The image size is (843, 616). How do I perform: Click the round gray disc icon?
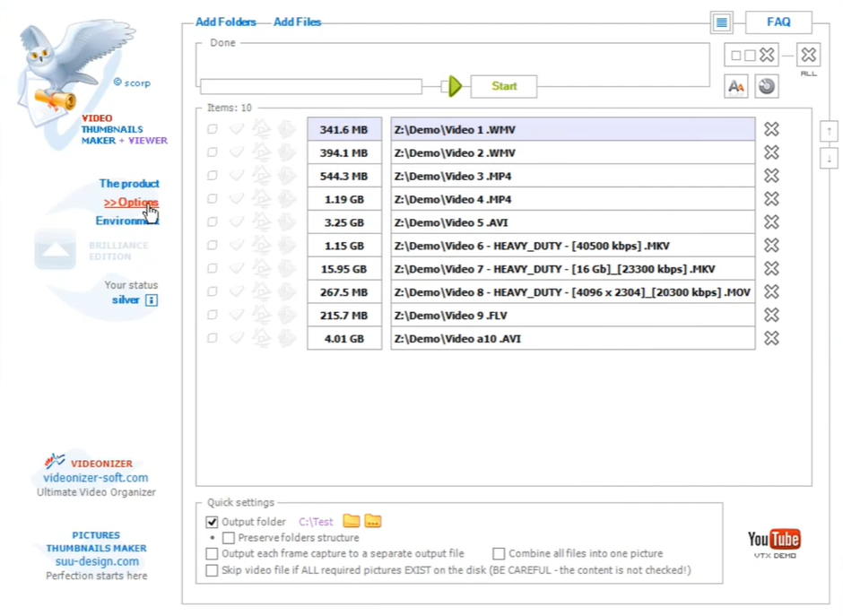click(767, 86)
